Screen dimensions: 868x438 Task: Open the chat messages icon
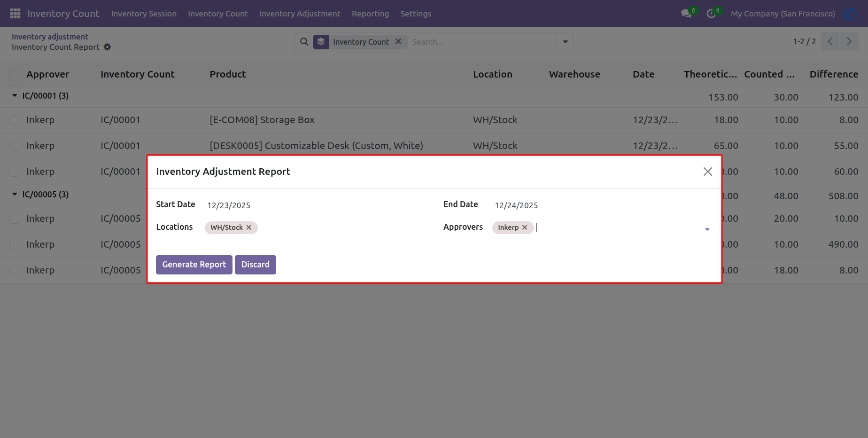687,14
